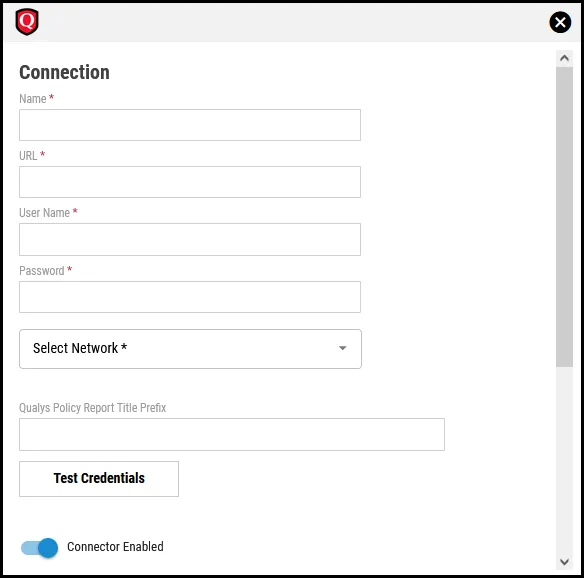Close the connection dialog
This screenshot has height=578, width=584.
[x=560, y=22]
